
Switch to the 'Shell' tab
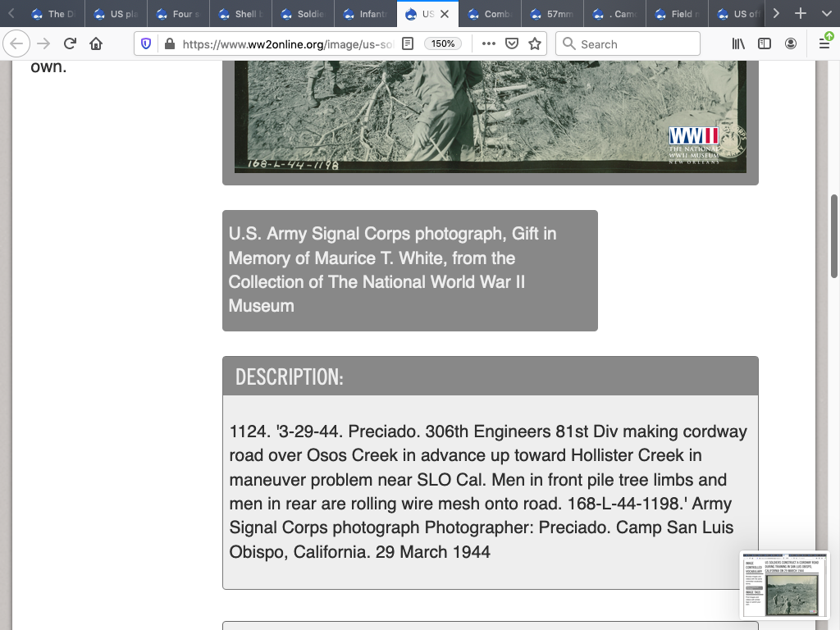click(x=240, y=14)
